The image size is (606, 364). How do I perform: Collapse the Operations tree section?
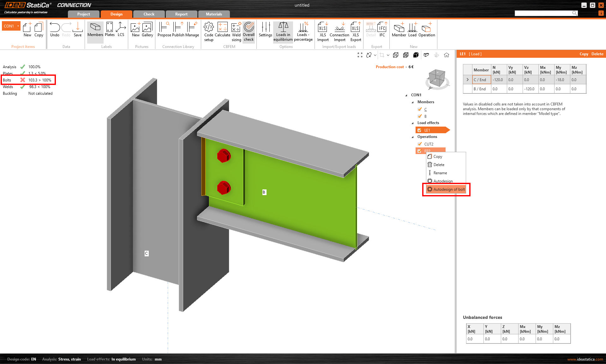point(413,137)
